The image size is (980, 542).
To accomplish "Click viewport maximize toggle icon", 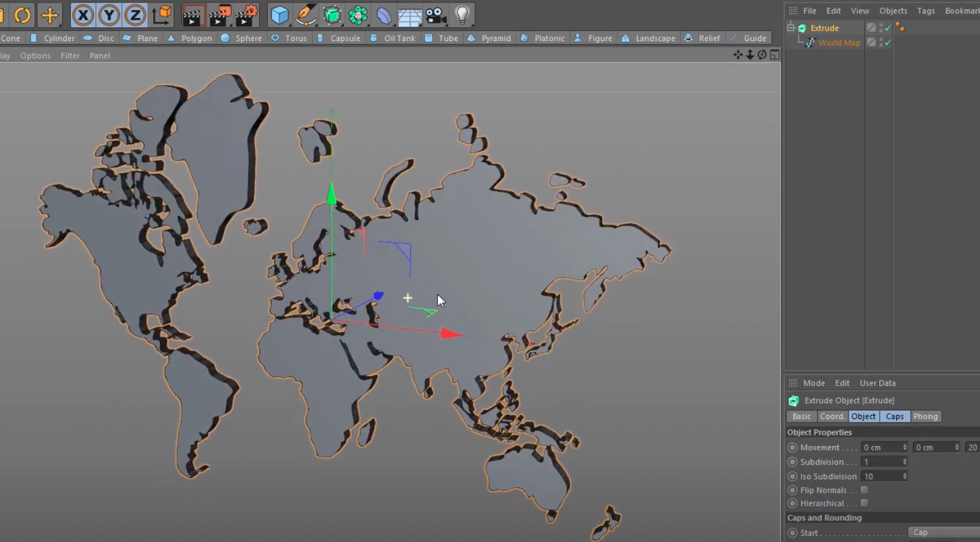I will pyautogui.click(x=775, y=55).
